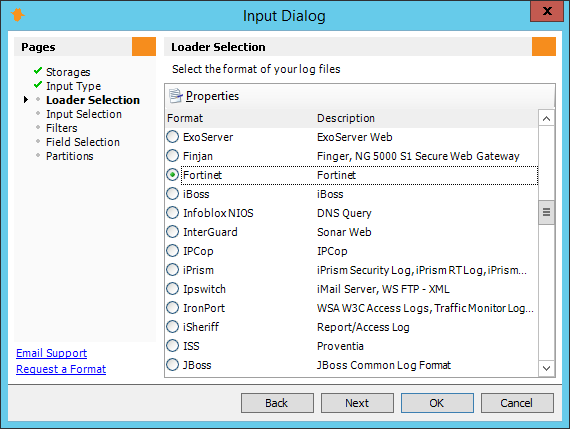Click the scroll down arrow of format list

tap(546, 368)
